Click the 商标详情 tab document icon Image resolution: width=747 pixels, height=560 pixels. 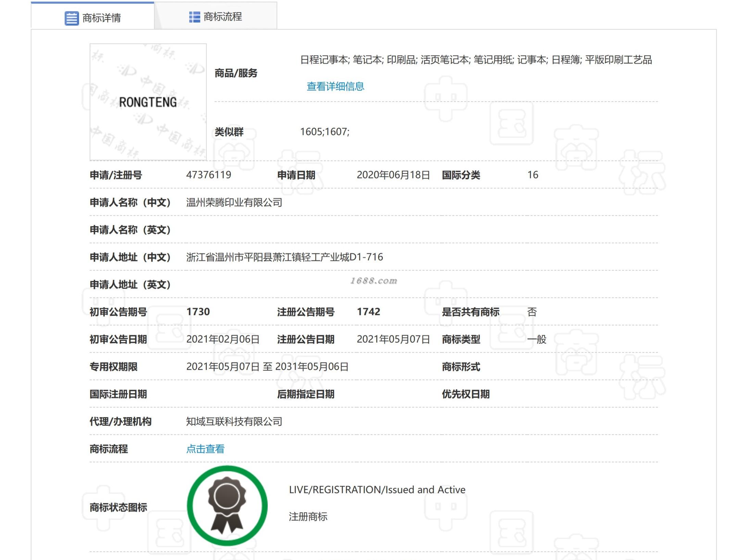pyautogui.click(x=72, y=18)
